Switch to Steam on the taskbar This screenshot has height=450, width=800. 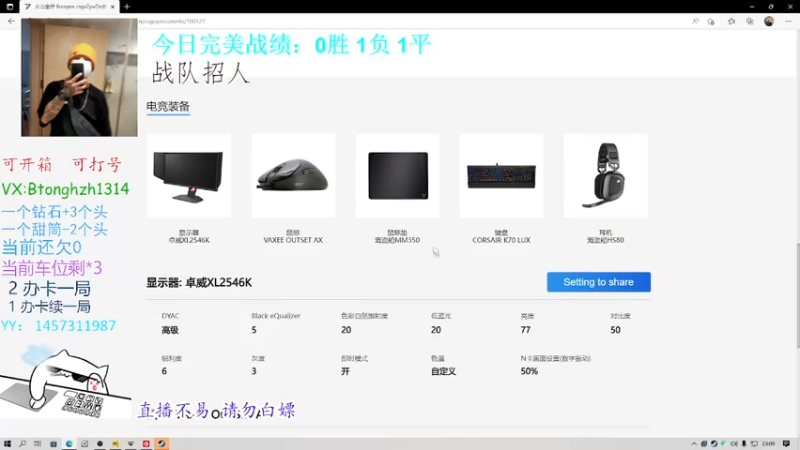(x=161, y=444)
